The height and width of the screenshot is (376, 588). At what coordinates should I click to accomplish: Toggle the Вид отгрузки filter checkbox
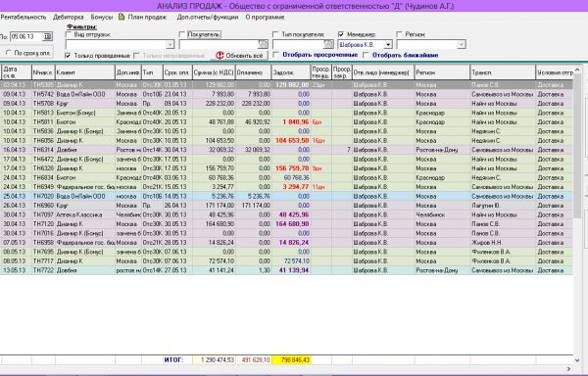tap(69, 34)
